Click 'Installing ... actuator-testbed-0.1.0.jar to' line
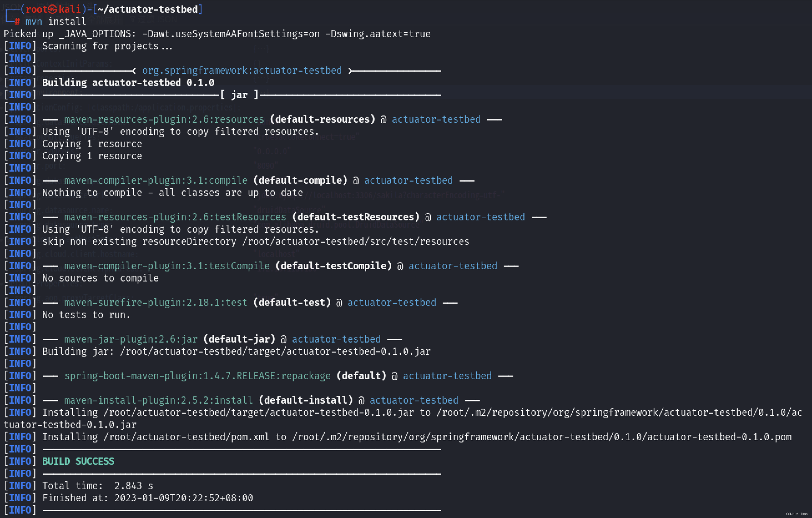 (x=422, y=412)
